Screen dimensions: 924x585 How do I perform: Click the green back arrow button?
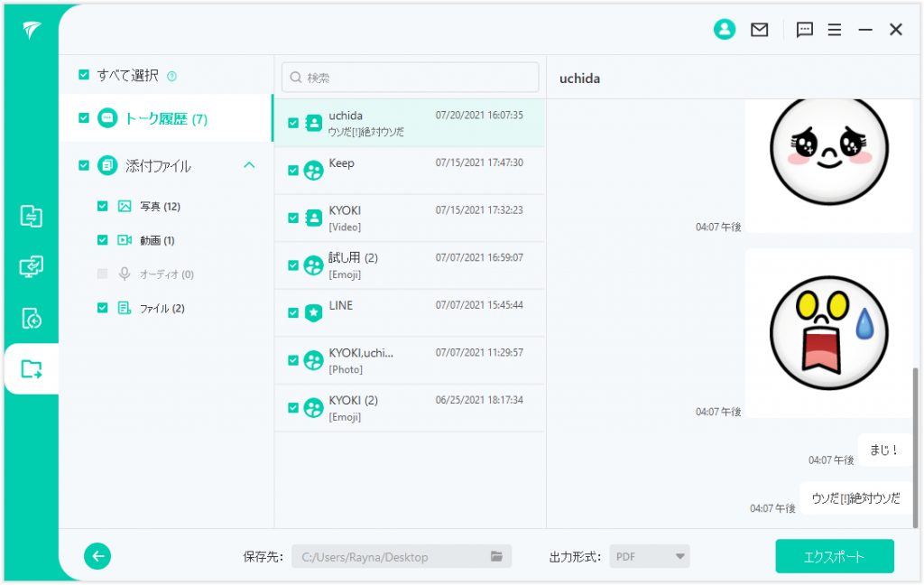(x=97, y=556)
